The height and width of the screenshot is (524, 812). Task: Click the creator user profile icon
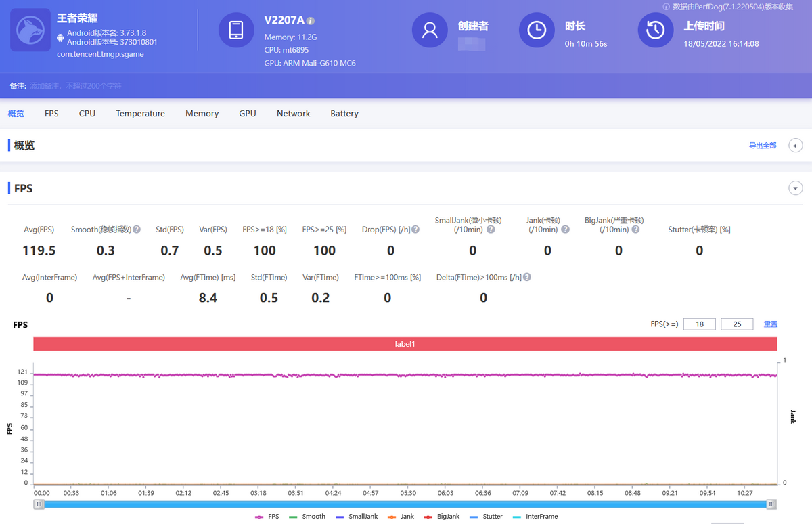coord(430,30)
